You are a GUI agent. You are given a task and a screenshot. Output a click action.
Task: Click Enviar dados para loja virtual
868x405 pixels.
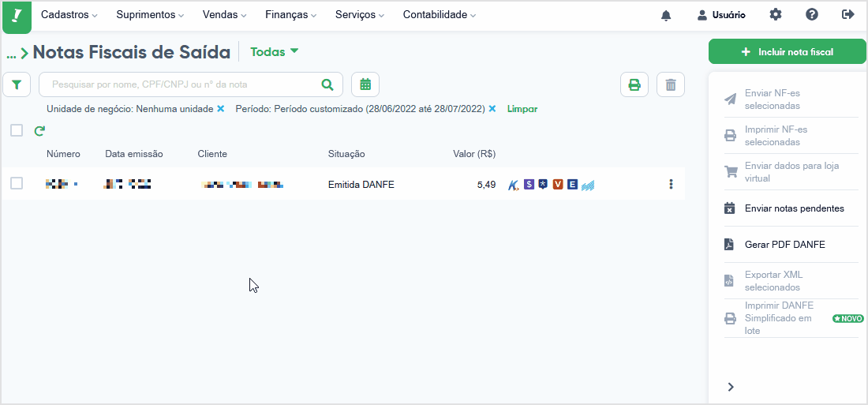tap(791, 172)
